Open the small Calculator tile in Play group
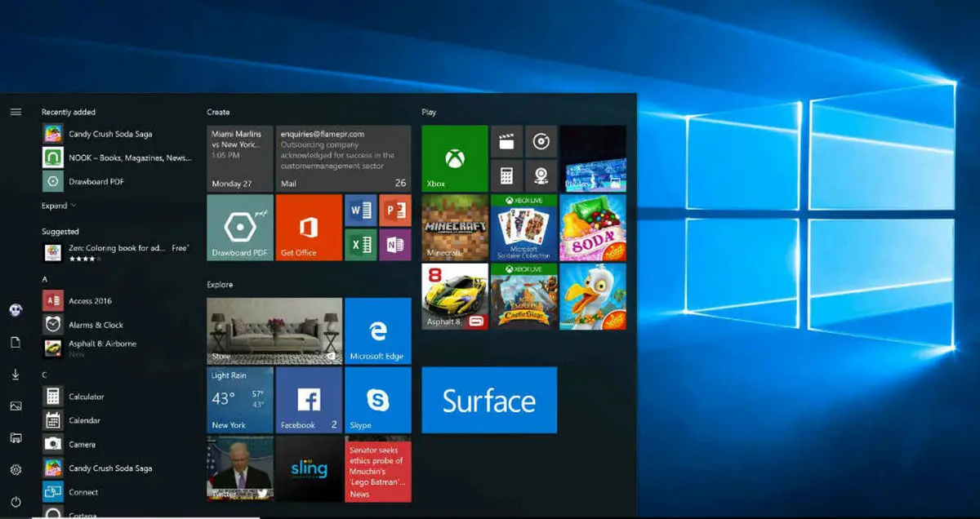This screenshot has height=519, width=980. pos(506,175)
